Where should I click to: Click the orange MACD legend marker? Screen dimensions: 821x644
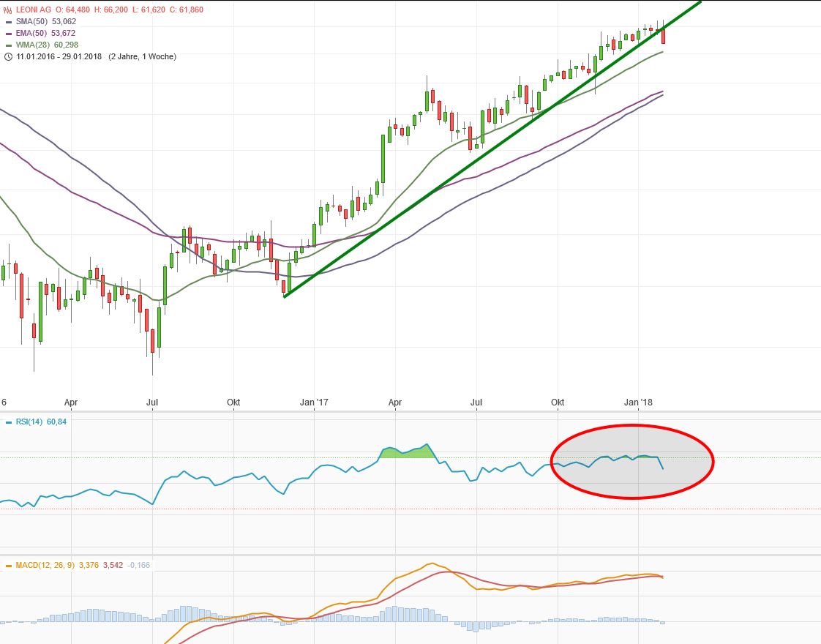[x=8, y=565]
